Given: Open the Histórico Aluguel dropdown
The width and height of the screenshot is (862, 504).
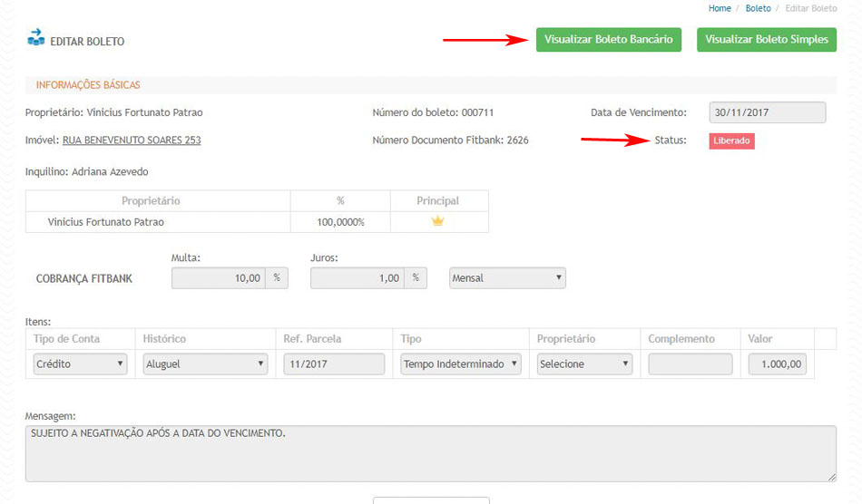Looking at the screenshot, I should click(x=205, y=364).
